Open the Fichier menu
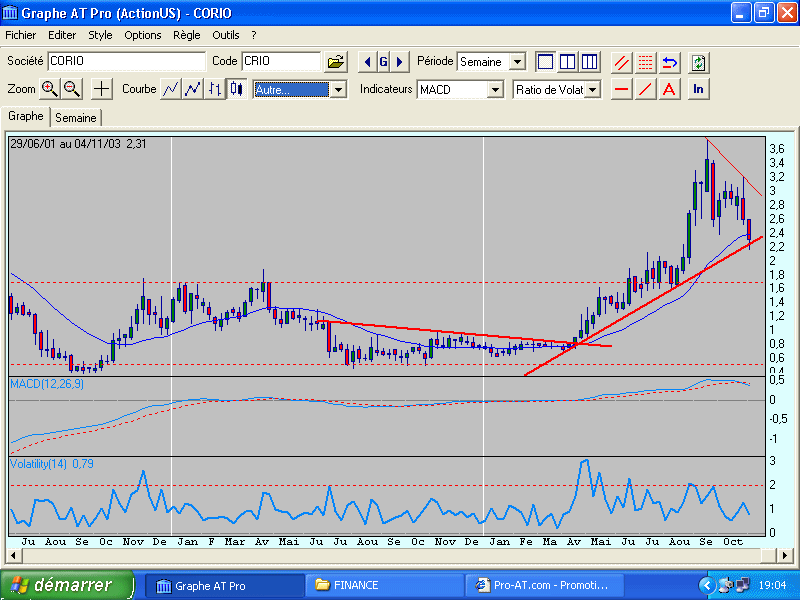 click(20, 35)
